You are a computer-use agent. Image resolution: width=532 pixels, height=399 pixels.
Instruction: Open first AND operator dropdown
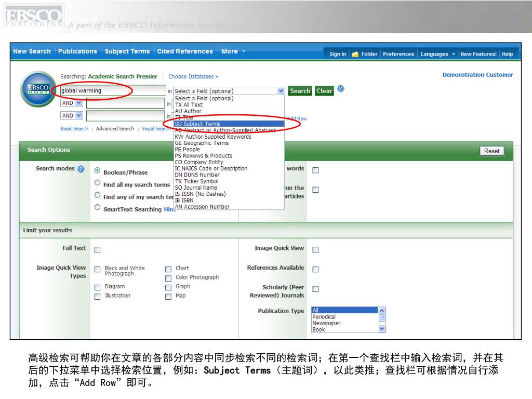tap(79, 103)
